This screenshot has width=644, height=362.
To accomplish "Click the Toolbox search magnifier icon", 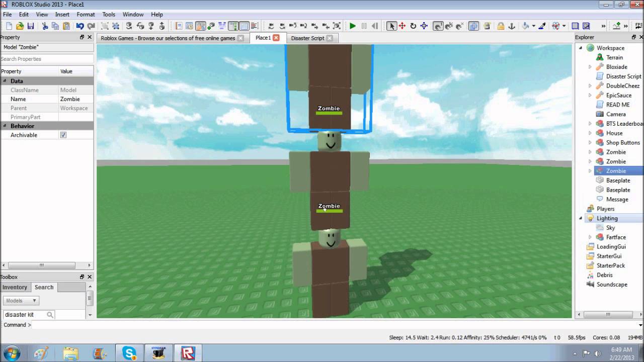I will click(50, 315).
